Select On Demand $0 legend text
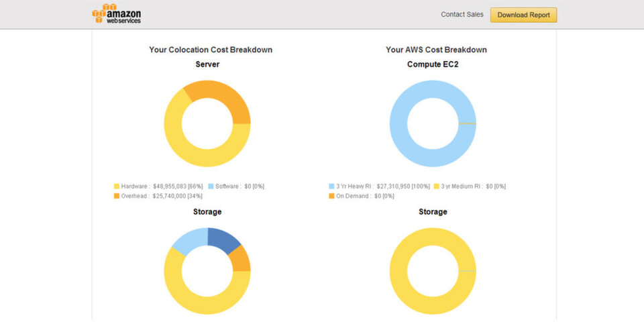Screen dimensions: 644x322 point(365,197)
